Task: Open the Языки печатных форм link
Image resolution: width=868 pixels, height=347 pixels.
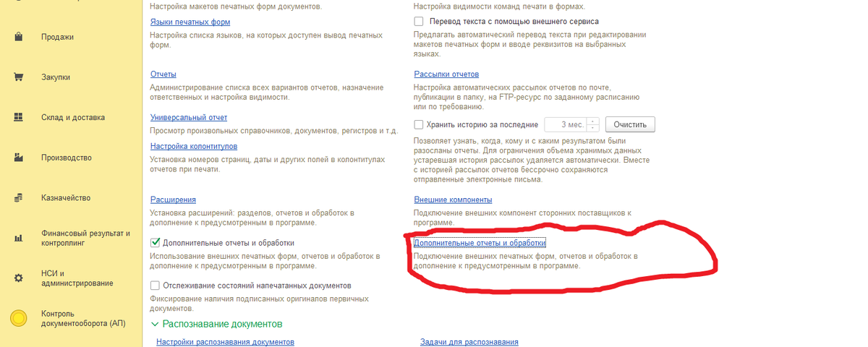Action: [190, 22]
